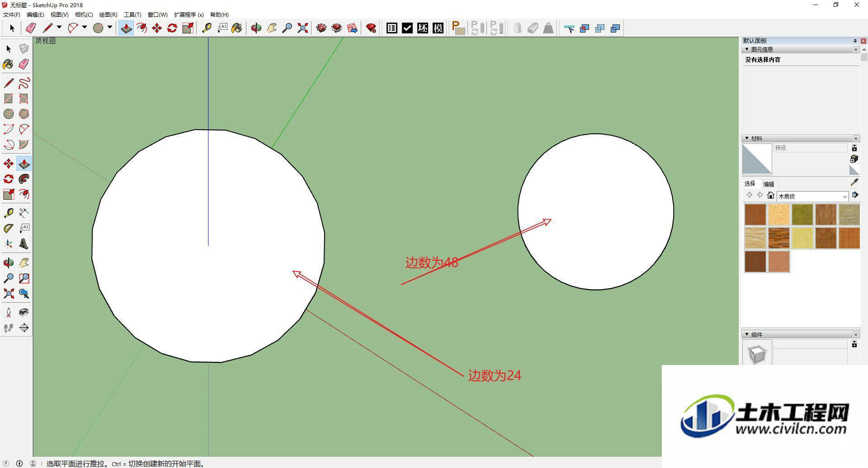The width and height of the screenshot is (868, 468).
Task: Open the 扩展程序 menu
Action: pos(189,14)
